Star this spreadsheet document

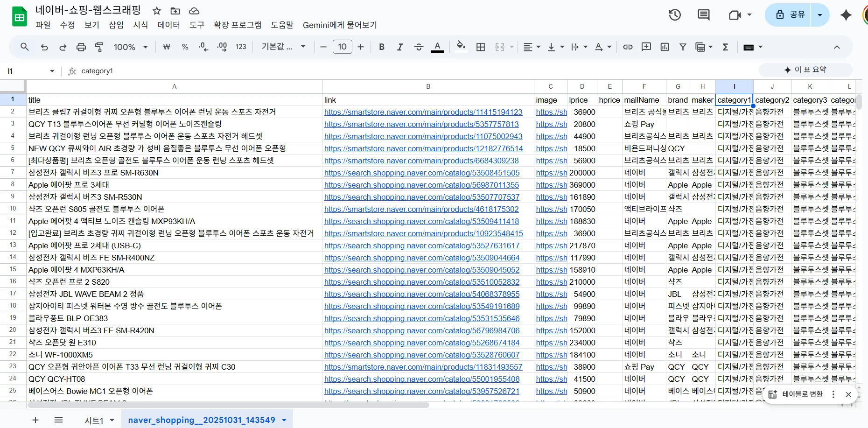point(157,11)
